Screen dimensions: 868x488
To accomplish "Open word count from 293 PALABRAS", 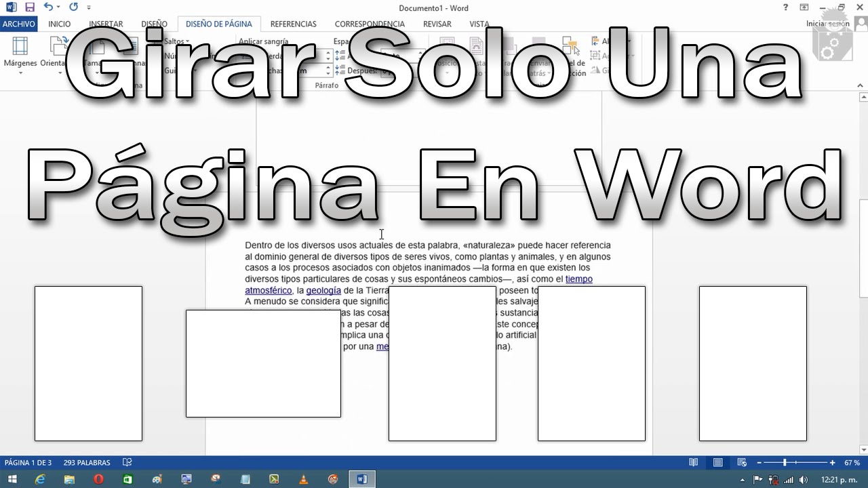I will tap(87, 463).
